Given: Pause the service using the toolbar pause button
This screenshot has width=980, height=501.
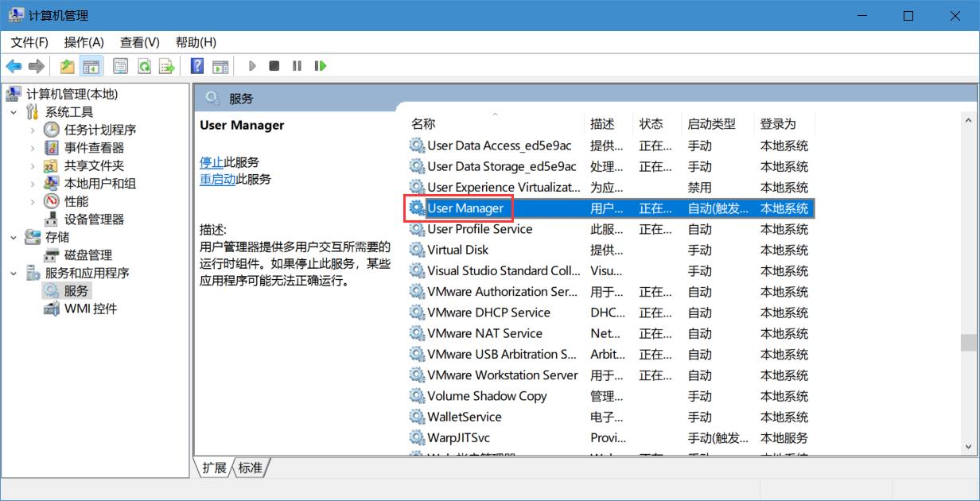Looking at the screenshot, I should click(x=297, y=66).
